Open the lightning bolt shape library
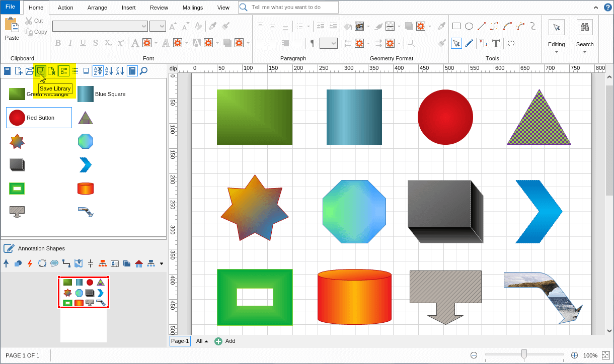The image size is (614, 364). 30,263
